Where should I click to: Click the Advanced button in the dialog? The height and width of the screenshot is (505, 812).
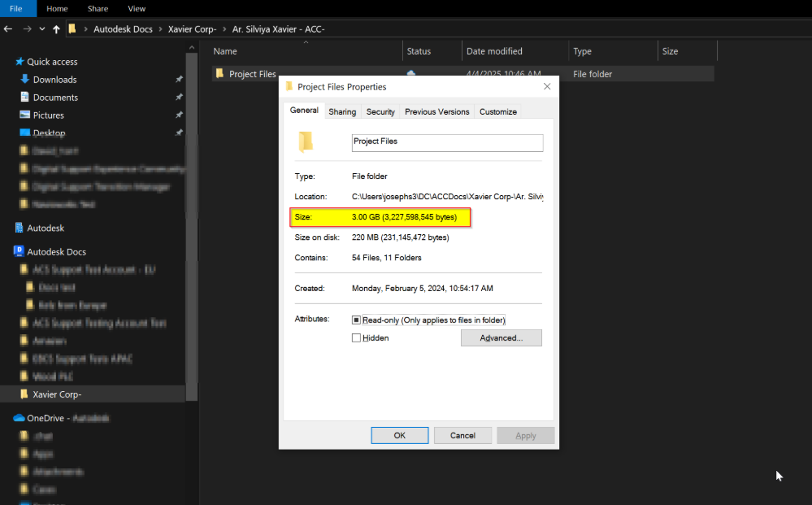tap(501, 337)
